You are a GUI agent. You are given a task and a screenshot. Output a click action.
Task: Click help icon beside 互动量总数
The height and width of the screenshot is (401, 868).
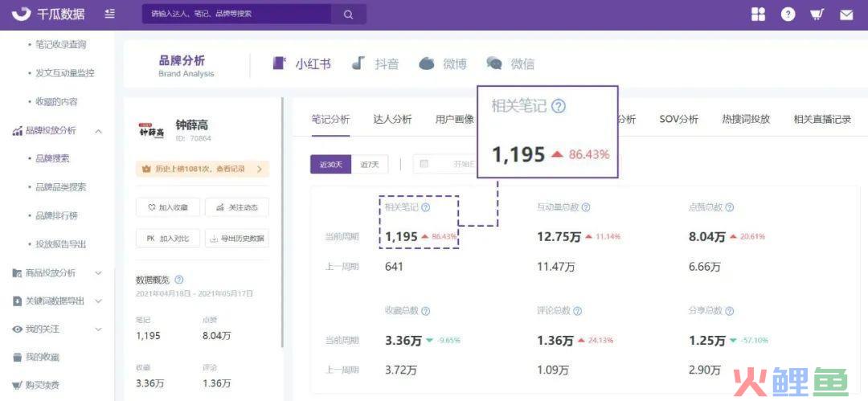[586, 207]
